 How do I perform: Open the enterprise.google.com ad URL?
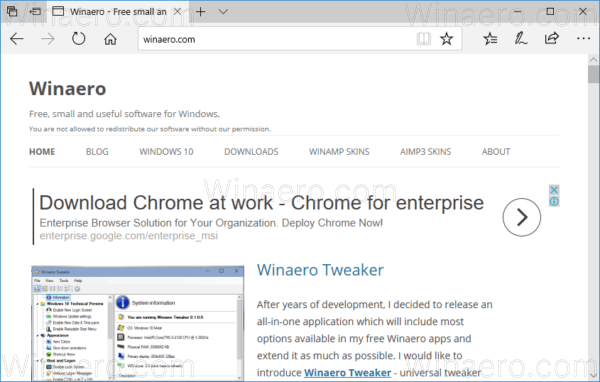tap(129, 236)
